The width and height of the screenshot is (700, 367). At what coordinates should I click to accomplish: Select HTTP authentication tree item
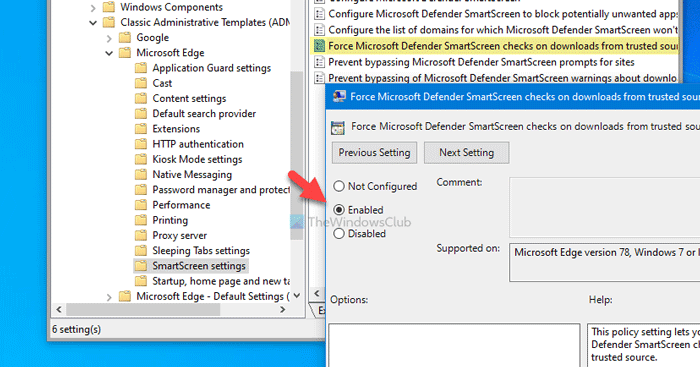(x=198, y=144)
